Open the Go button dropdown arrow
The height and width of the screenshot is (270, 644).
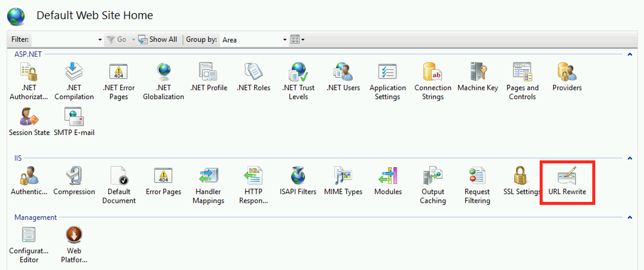[133, 39]
